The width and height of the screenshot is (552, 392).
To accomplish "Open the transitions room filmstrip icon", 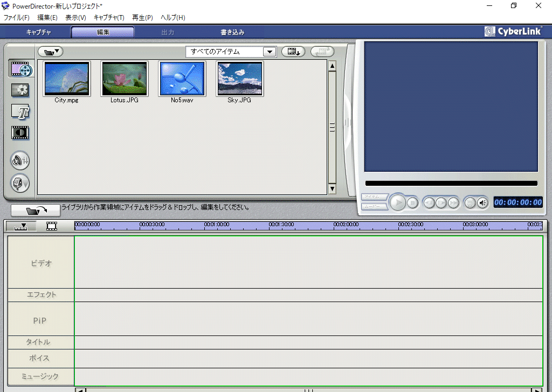I will click(20, 132).
